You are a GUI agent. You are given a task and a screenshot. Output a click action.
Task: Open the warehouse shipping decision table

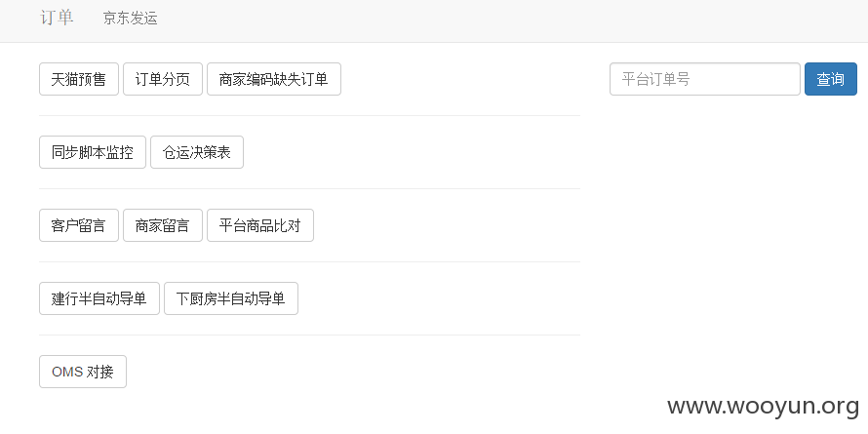[x=197, y=152]
